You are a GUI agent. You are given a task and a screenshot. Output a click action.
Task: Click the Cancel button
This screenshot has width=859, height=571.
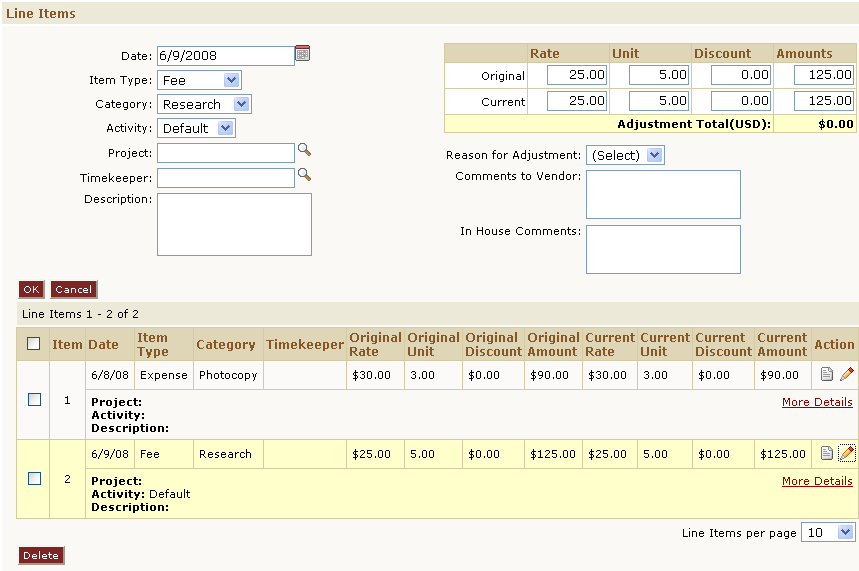(x=73, y=289)
